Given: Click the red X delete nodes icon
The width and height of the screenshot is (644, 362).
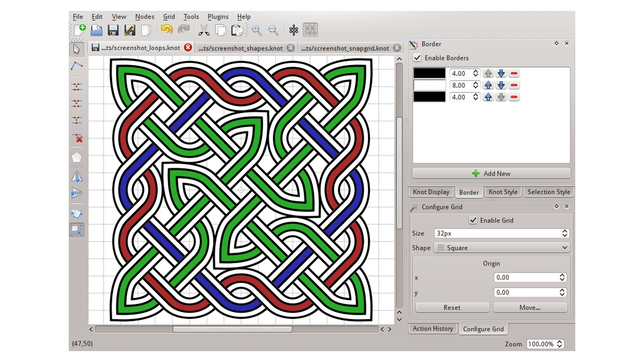Looking at the screenshot, I should 77,138.
